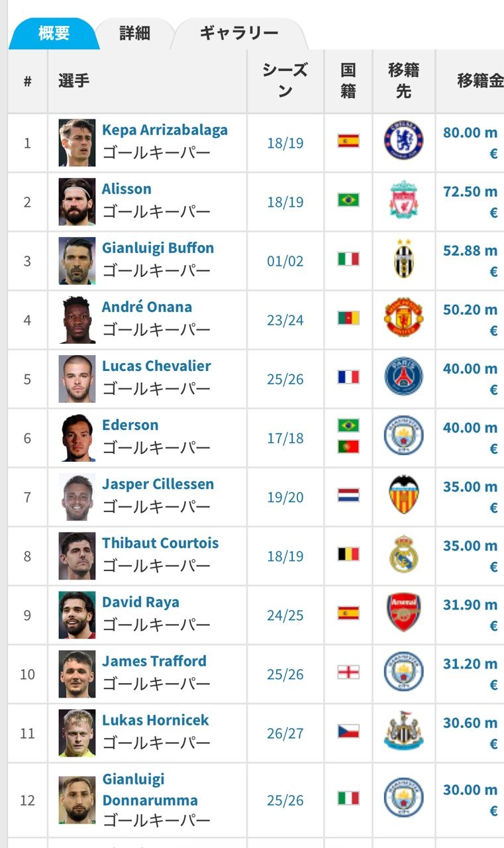Select the 概要 tab
The image size is (504, 848).
tap(54, 33)
